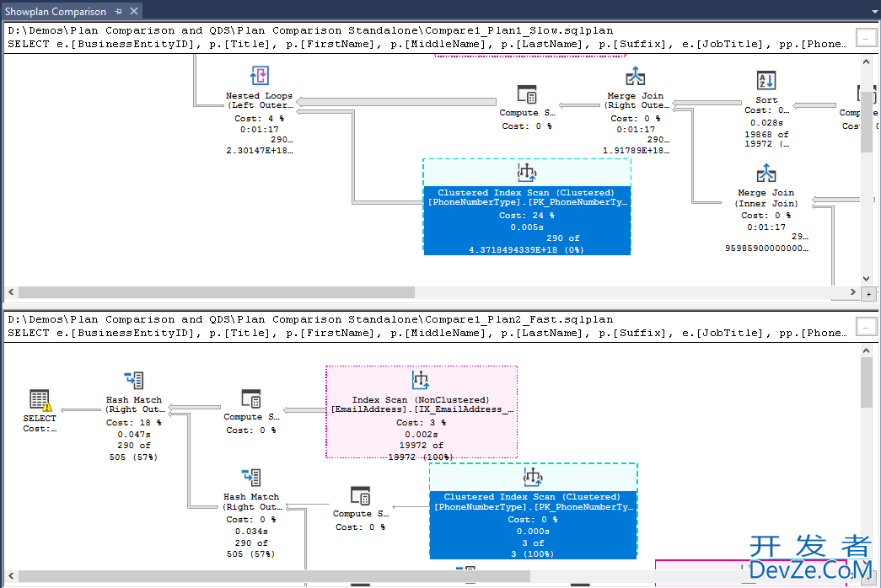Image resolution: width=881 pixels, height=588 pixels.
Task: Click top plan horizontal scroll left arrow
Action: point(11,292)
